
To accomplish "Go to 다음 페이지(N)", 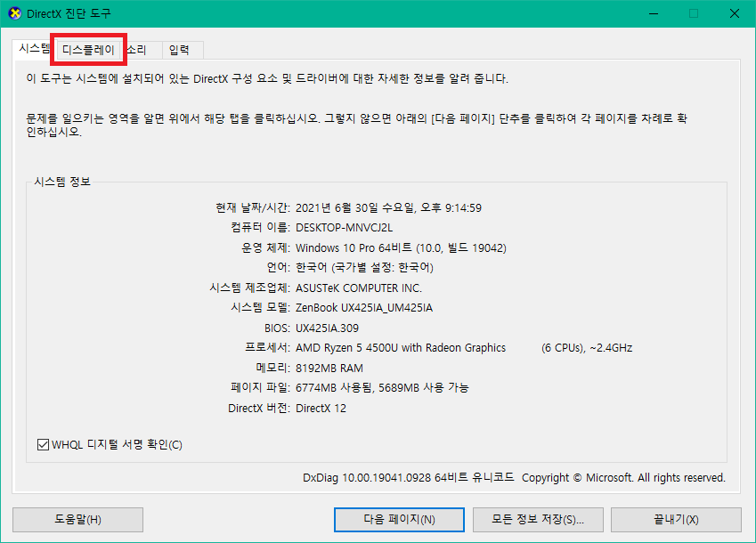I will pyautogui.click(x=399, y=519).
